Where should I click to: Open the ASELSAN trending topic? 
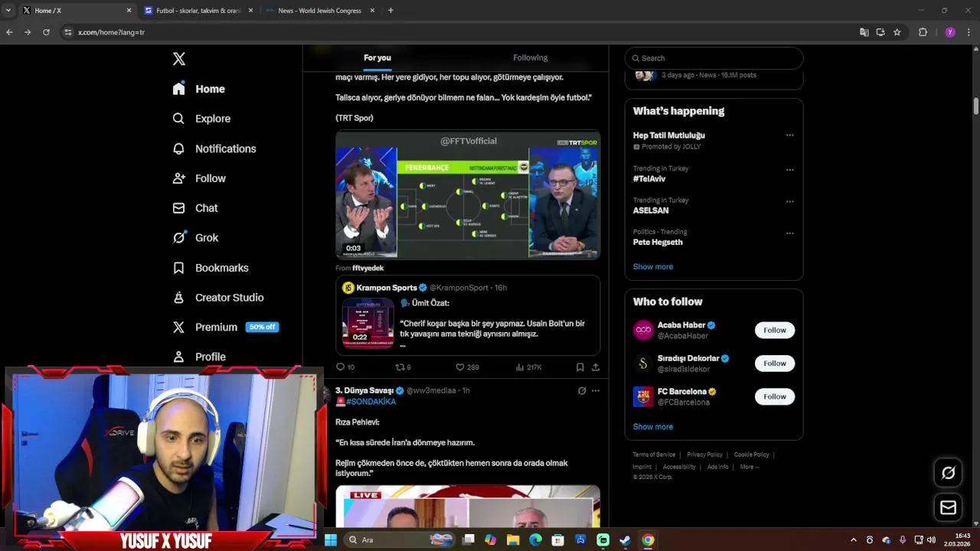coord(651,210)
